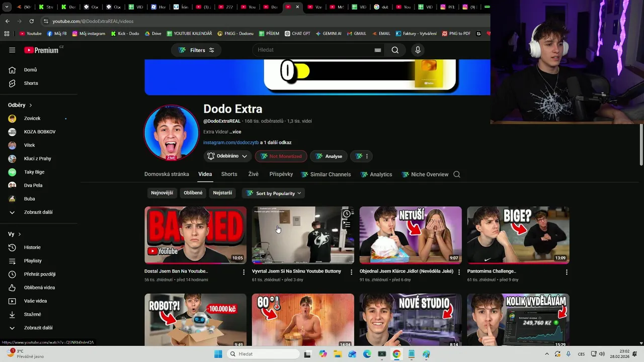Click the browser address bar URL
644x362 pixels.
coord(93,21)
